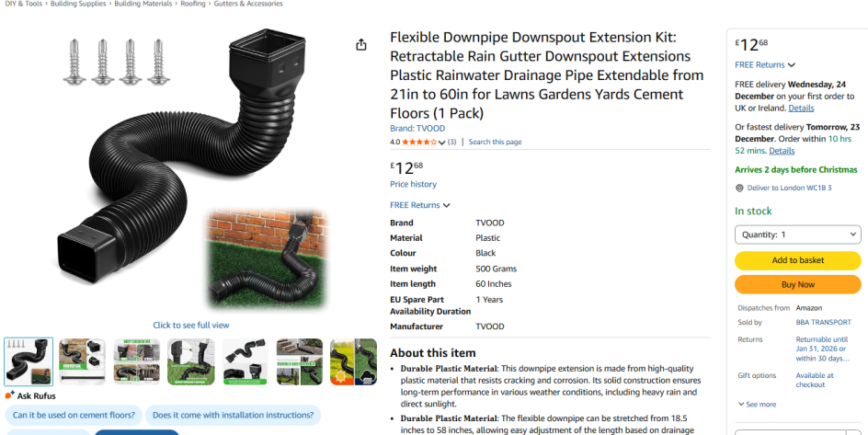Click the Buy Now button
This screenshot has height=435, width=868.
pyautogui.click(x=798, y=284)
